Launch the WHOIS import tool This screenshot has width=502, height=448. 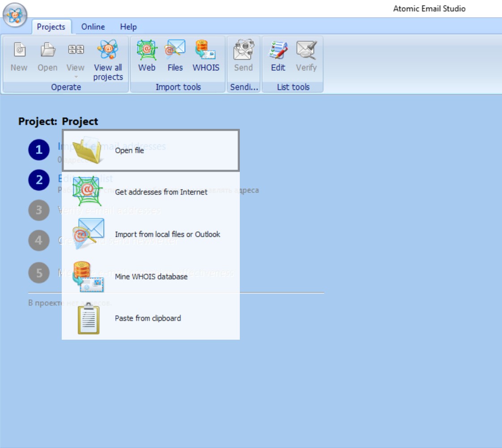(206, 56)
